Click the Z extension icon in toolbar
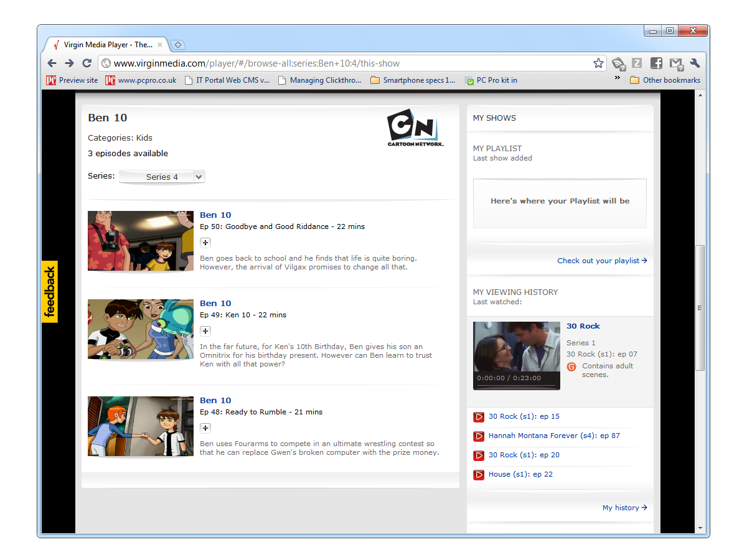The height and width of the screenshot is (560, 747). point(637,63)
